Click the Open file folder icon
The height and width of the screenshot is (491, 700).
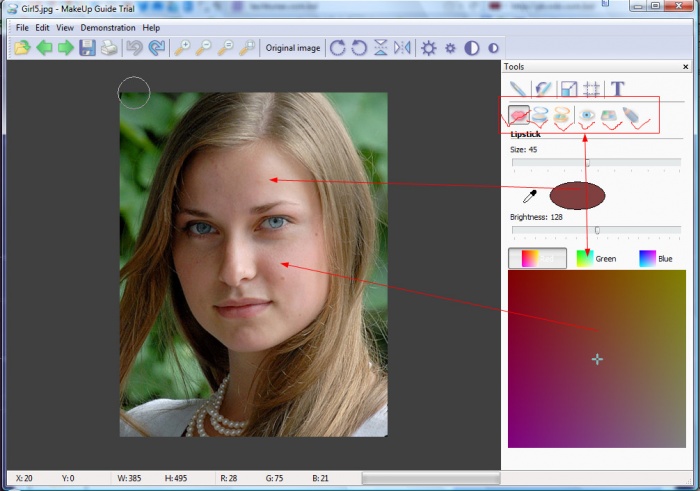[x=22, y=48]
